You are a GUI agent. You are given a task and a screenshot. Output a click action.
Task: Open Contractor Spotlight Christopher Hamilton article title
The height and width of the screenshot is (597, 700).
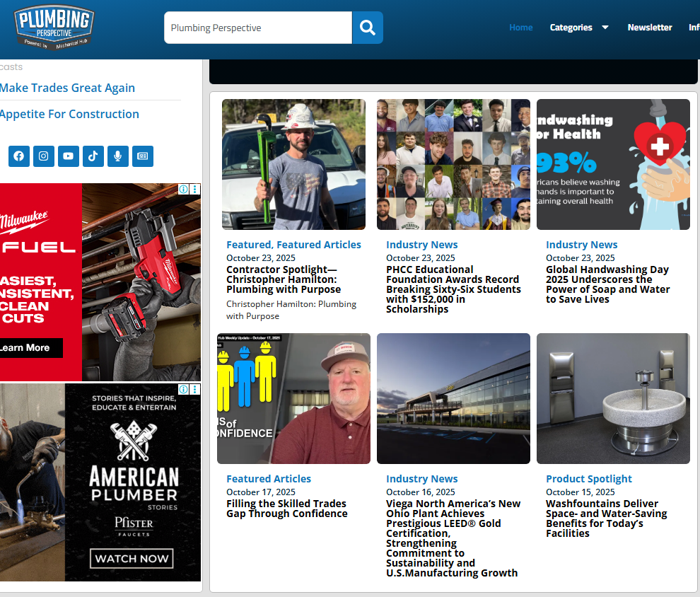[284, 279]
